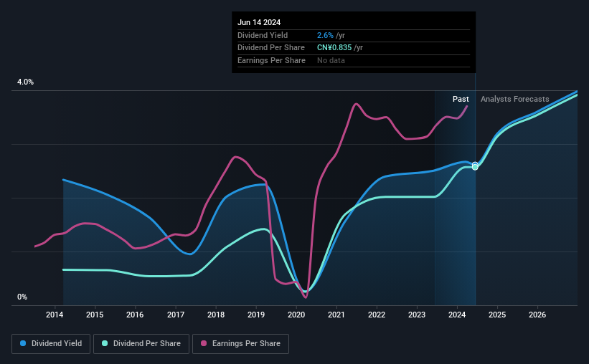
Task: Click the Past region label
Action: [461, 99]
